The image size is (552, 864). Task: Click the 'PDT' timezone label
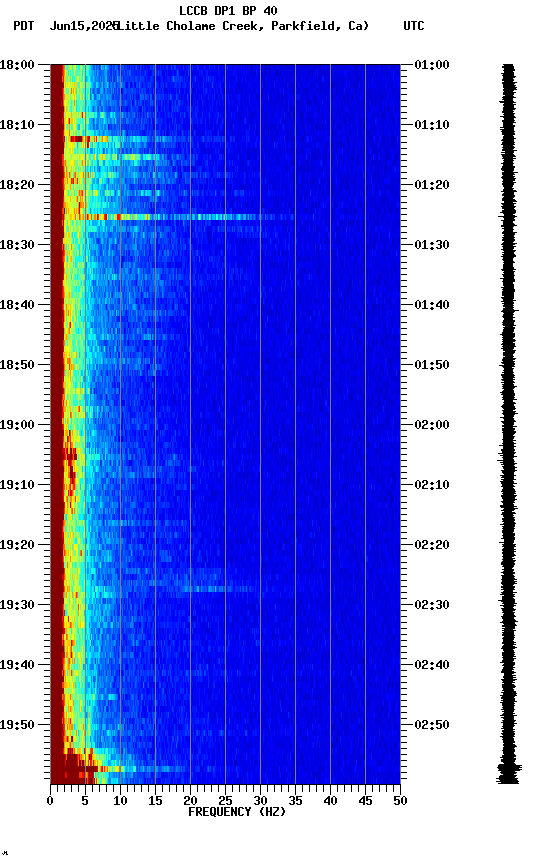(24, 26)
